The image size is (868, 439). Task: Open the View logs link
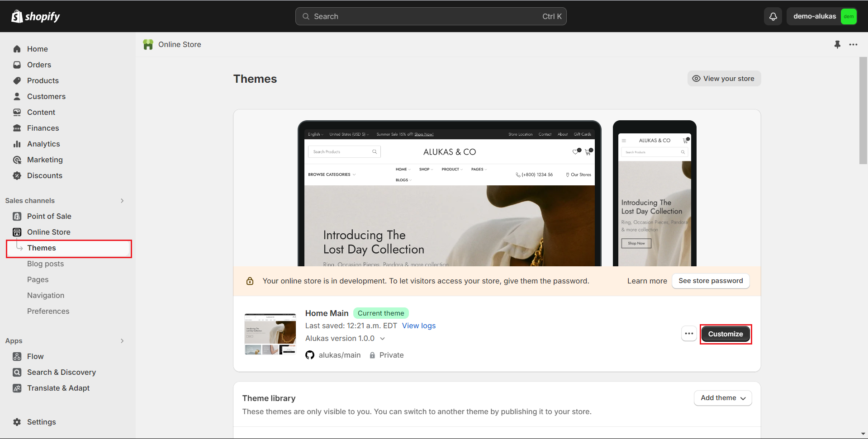click(x=419, y=326)
